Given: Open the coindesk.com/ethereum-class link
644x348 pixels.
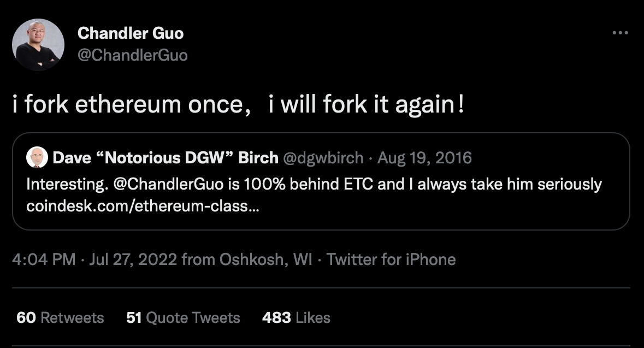Looking at the screenshot, I should [139, 208].
